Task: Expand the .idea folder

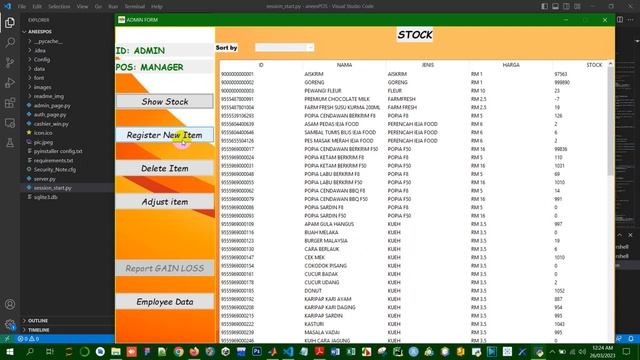Action: click(x=40, y=51)
